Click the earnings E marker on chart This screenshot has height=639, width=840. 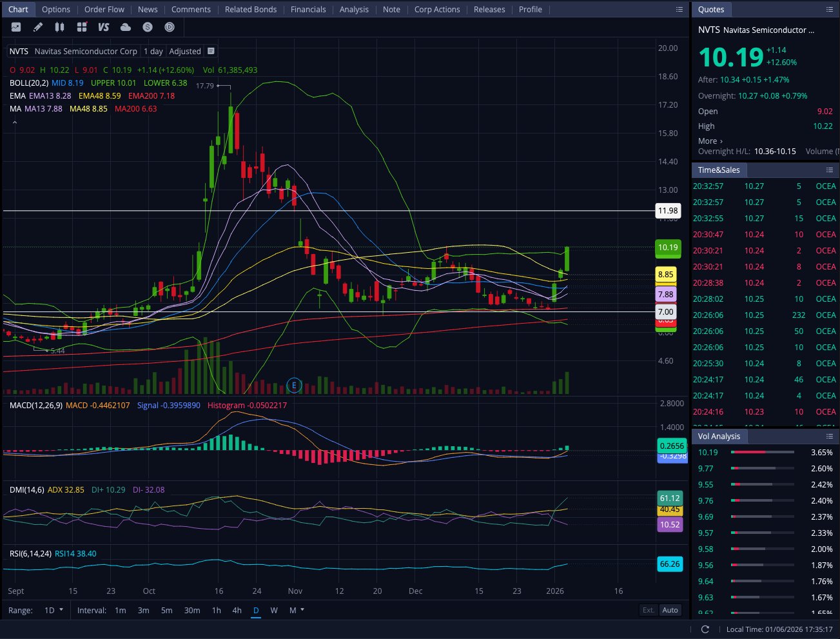point(294,386)
